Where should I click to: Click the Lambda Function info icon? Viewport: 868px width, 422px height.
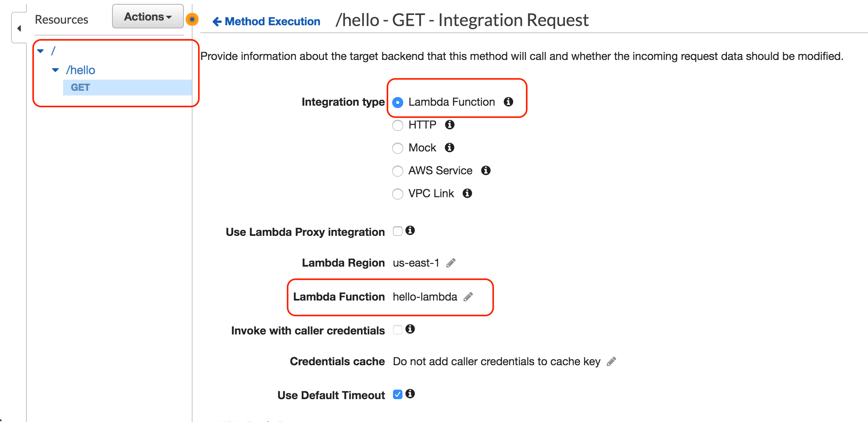coord(508,102)
